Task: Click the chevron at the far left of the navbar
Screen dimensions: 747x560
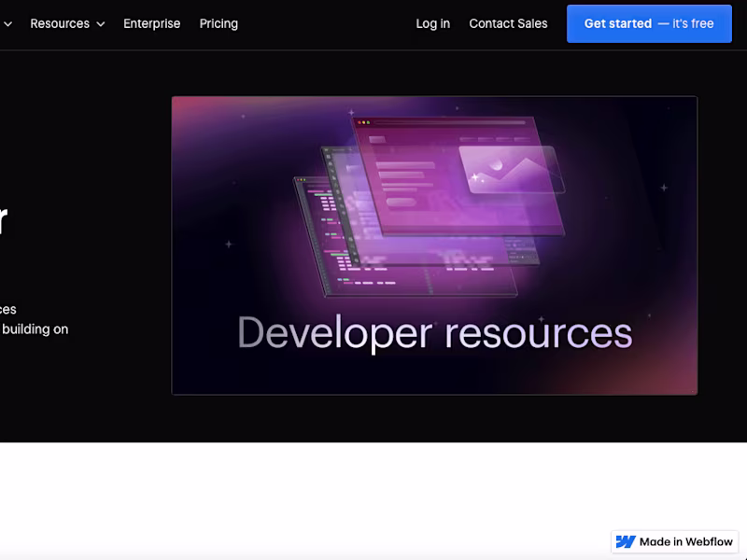Action: (x=8, y=23)
